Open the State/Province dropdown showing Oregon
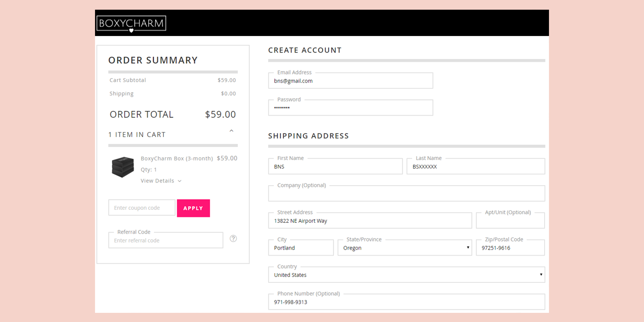644x322 pixels. pos(404,248)
